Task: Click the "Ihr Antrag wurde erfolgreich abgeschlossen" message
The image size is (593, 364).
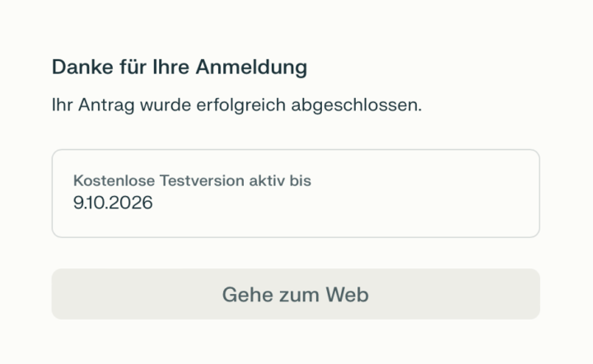Action: pos(236,106)
